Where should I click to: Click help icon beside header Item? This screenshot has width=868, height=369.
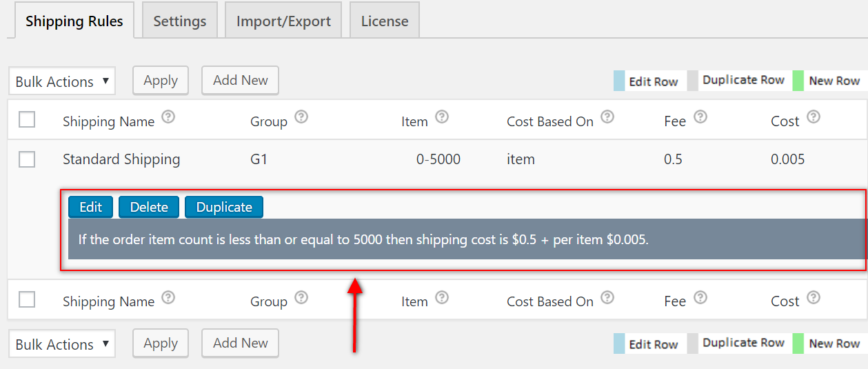point(442,117)
